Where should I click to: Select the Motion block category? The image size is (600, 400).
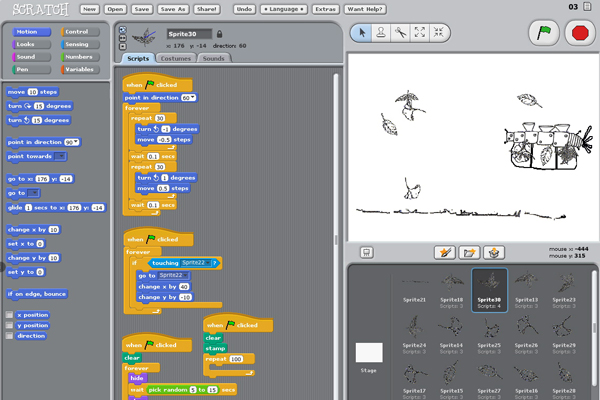click(32, 32)
